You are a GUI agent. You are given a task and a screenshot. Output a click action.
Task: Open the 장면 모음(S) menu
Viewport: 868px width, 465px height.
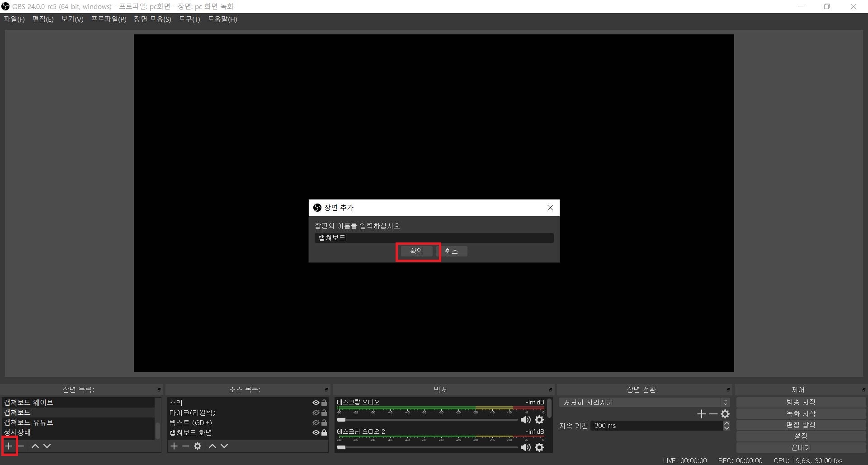click(x=152, y=19)
